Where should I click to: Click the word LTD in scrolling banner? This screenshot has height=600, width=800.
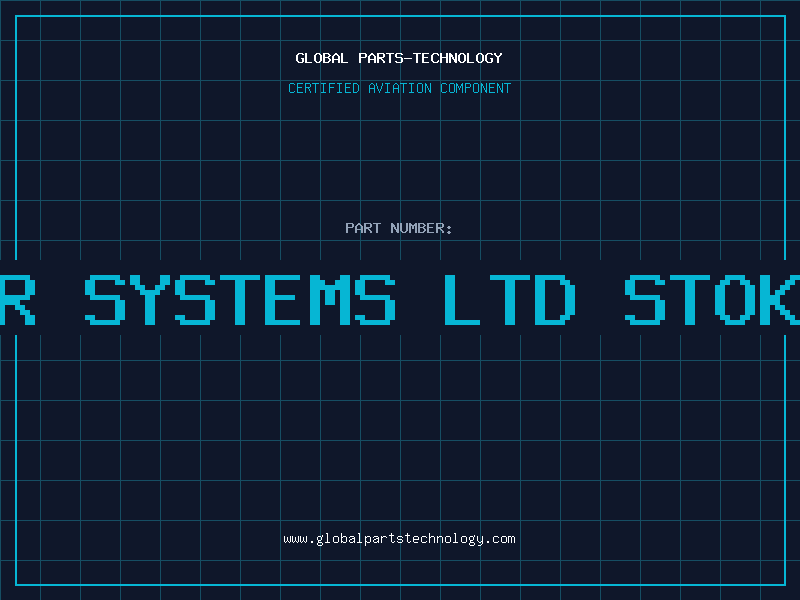click(510, 299)
